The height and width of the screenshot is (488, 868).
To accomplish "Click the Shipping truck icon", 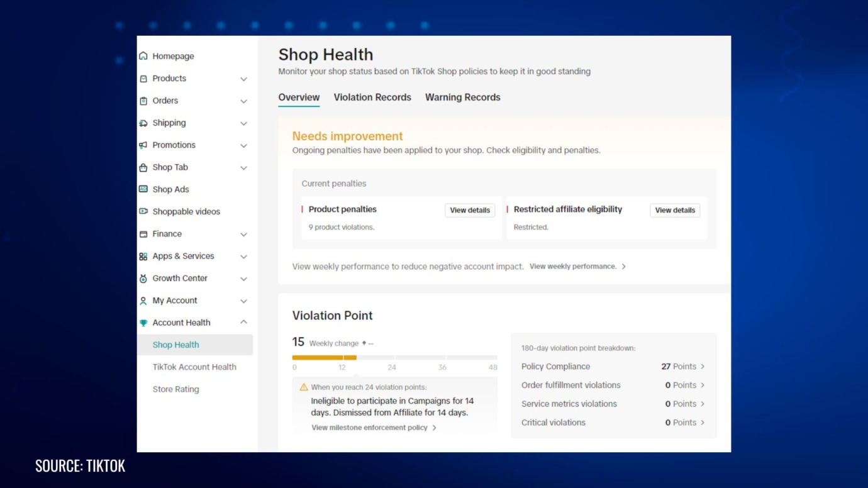I will point(143,123).
